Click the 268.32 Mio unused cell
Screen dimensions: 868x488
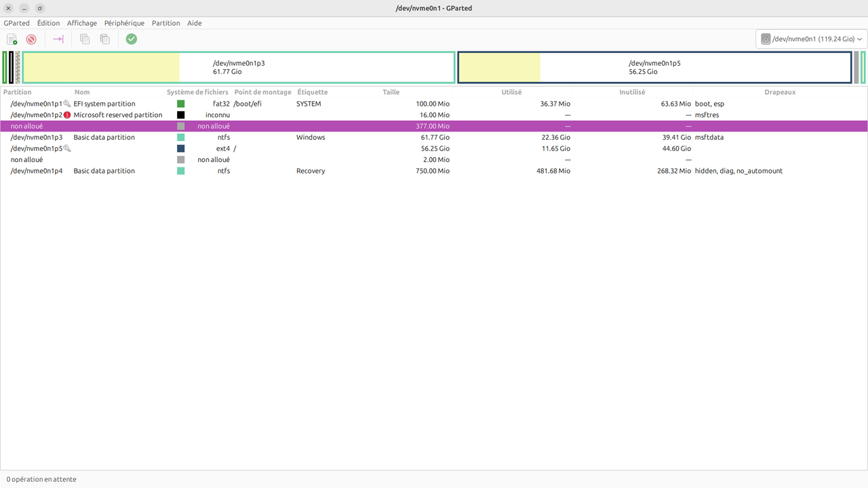click(674, 171)
